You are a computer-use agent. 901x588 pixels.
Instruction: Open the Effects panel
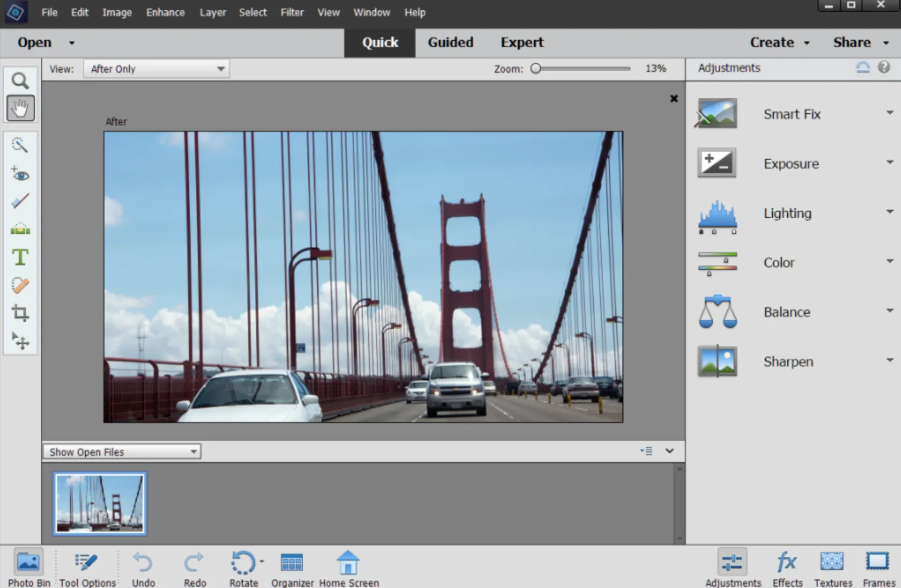[x=787, y=567]
